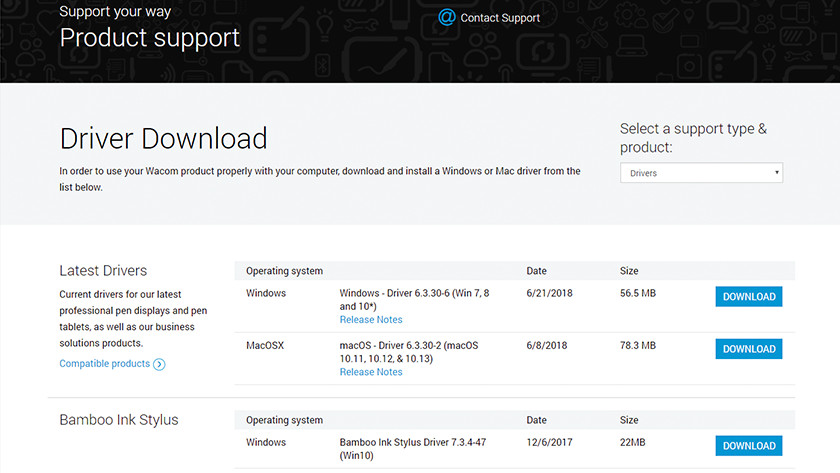Viewport: 840px width, 473px height.
Task: Click the Date column header in Latest Drivers
Action: pyautogui.click(x=537, y=271)
